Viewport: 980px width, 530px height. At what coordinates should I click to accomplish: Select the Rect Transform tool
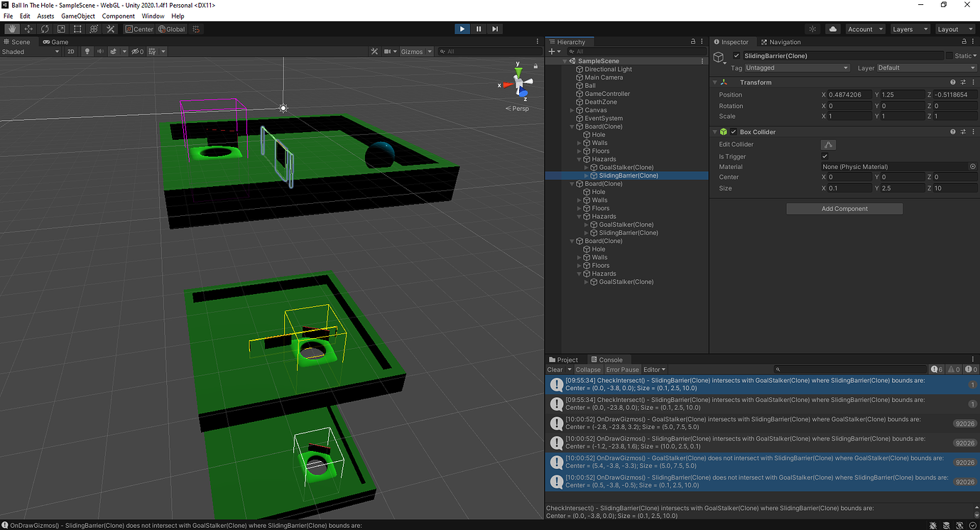coord(77,28)
